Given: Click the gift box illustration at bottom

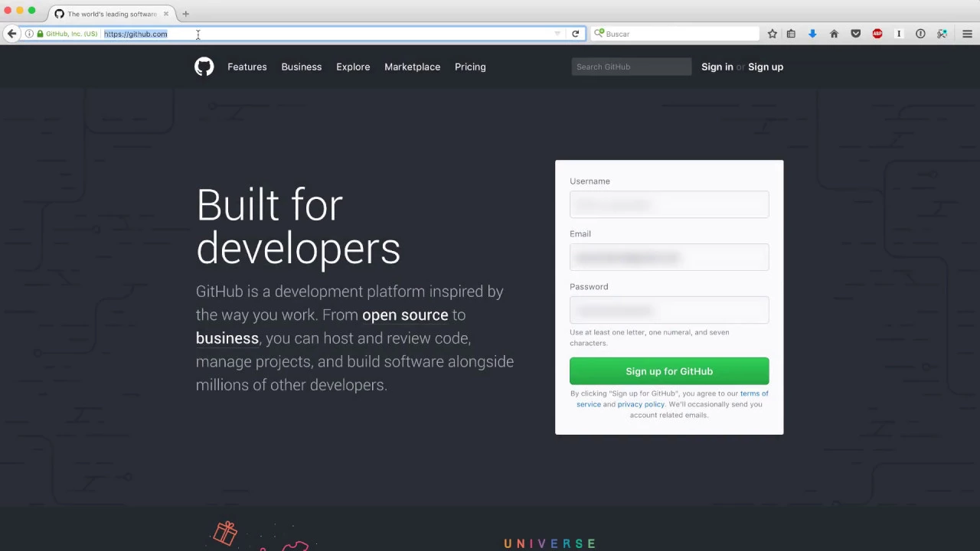Looking at the screenshot, I should [x=226, y=533].
